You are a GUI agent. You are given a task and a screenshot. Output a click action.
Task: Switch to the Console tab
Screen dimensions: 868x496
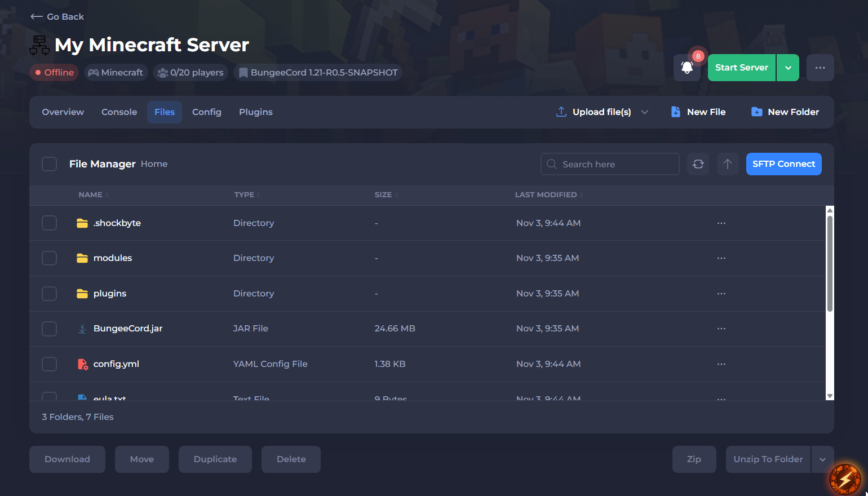119,112
